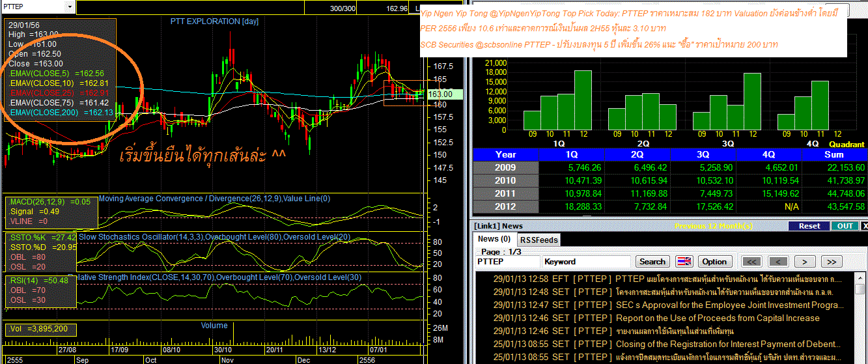Click the EMAV(CLOSE,25) legend entry
Image resolution: width=868 pixels, height=364 pixels.
click(59, 93)
